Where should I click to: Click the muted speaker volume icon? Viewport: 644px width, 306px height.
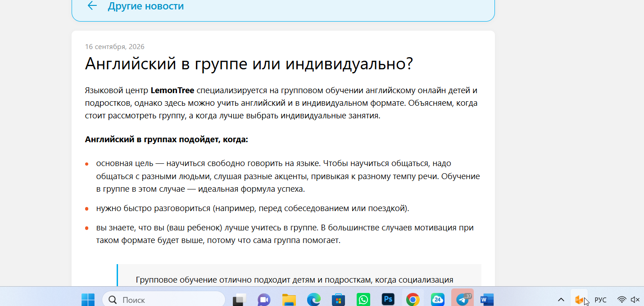click(635, 300)
